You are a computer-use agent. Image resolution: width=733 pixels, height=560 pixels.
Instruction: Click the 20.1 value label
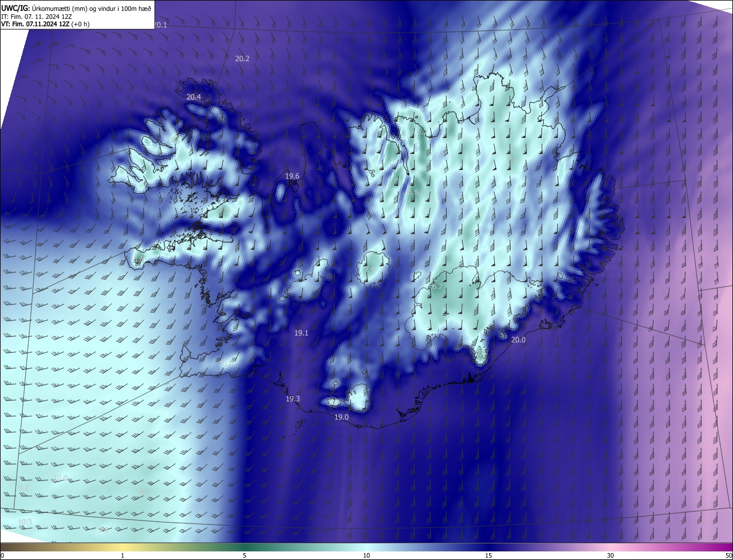(160, 25)
